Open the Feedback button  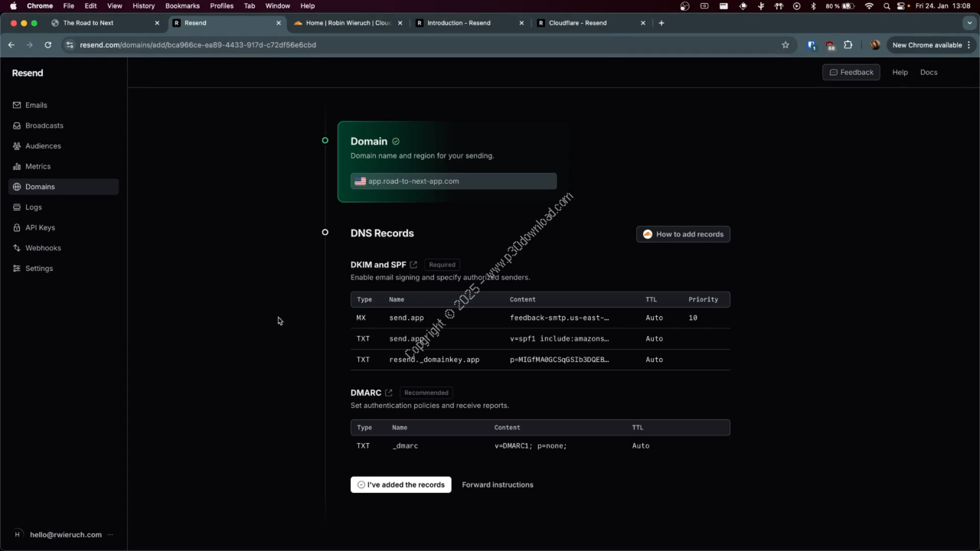851,72
